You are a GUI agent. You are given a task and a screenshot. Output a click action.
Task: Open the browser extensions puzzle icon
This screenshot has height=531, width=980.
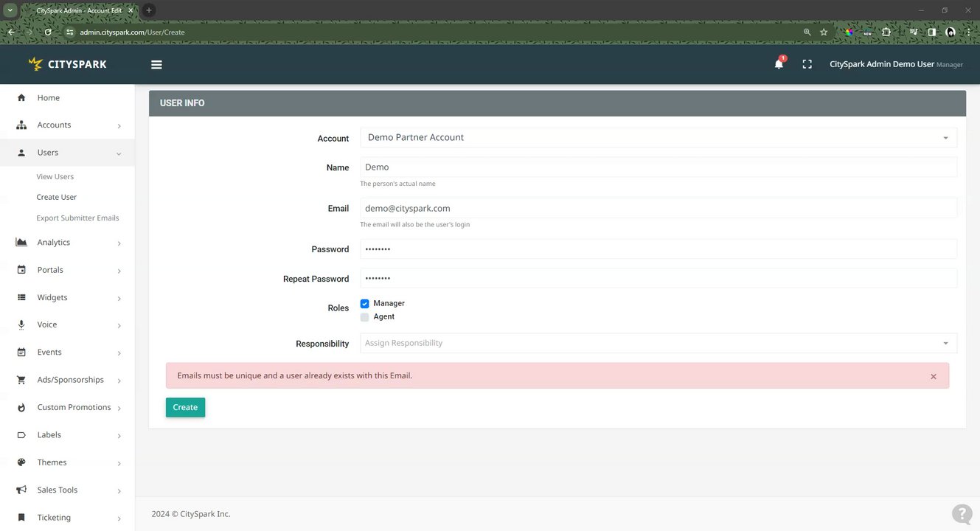[886, 32]
